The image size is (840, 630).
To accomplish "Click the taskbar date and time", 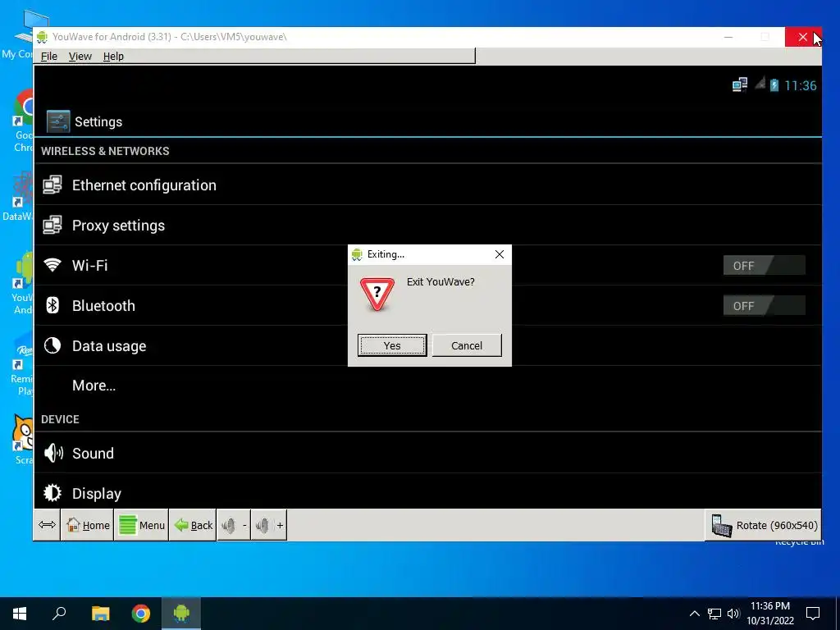I will tap(770, 614).
